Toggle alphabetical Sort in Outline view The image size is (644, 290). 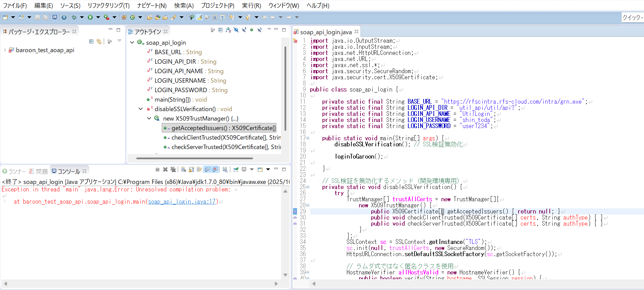tap(228, 30)
